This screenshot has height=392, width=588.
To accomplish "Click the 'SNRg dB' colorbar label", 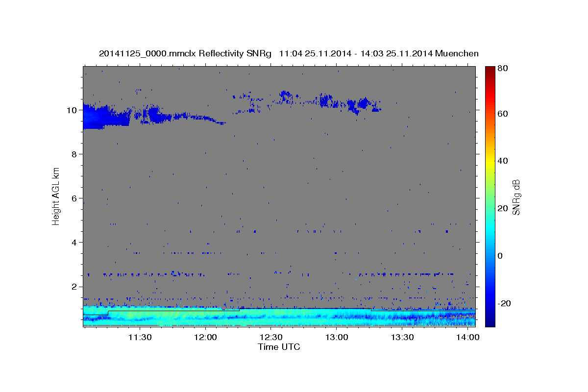I will tap(516, 197).
